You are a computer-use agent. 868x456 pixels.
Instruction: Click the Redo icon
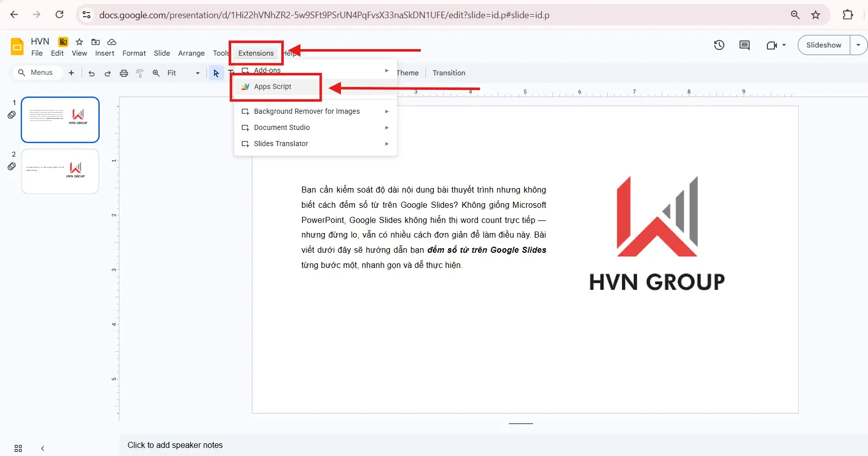(107, 73)
